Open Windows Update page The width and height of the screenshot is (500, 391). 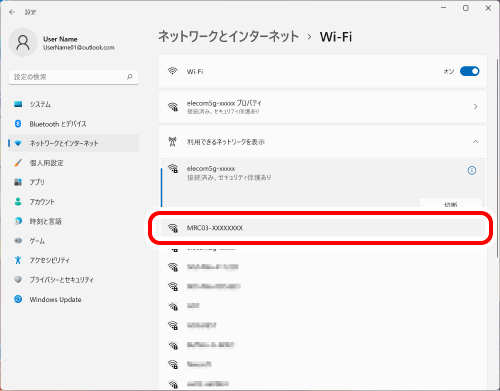click(x=74, y=299)
